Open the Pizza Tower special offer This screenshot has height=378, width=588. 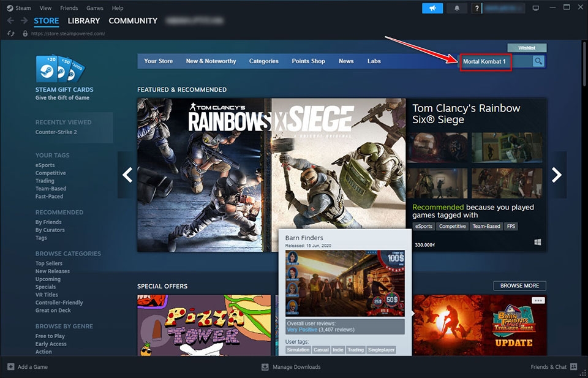(x=204, y=325)
